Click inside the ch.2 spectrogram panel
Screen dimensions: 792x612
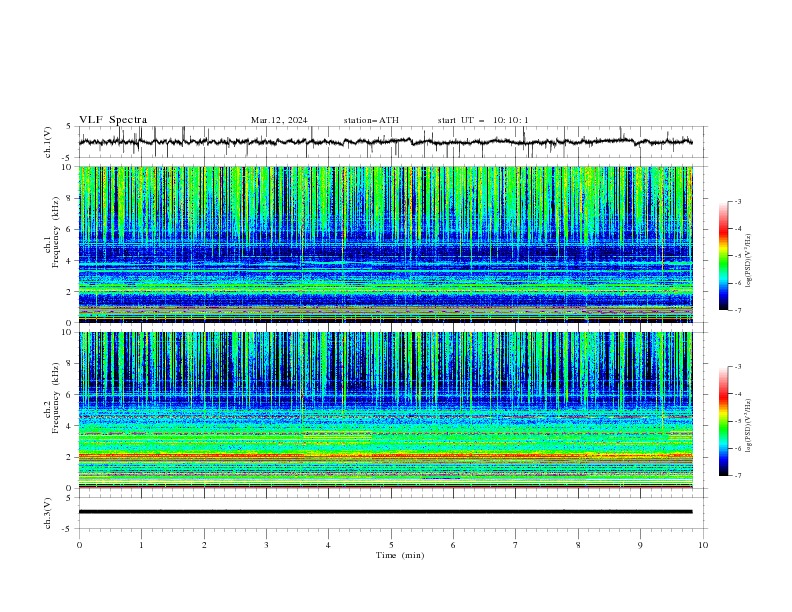385,410
